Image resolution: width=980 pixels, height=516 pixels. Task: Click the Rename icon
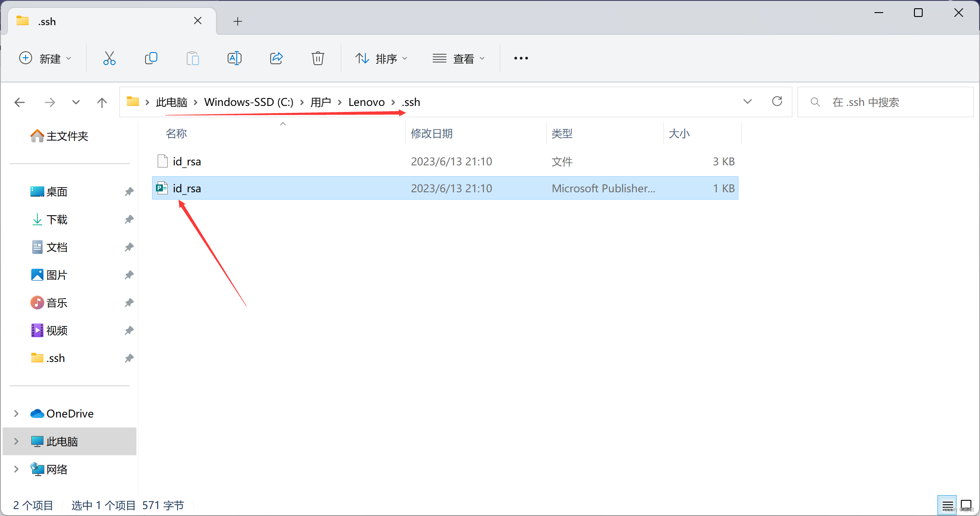235,58
